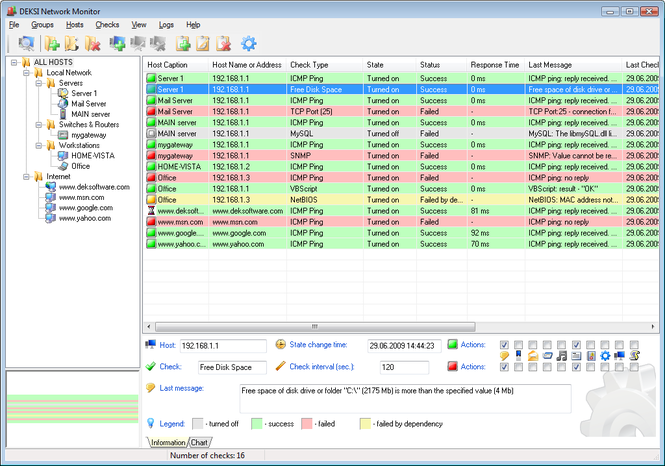The image size is (665, 466).
Task: Collapse the ALL HOSTS tree node
Action: coord(14,62)
